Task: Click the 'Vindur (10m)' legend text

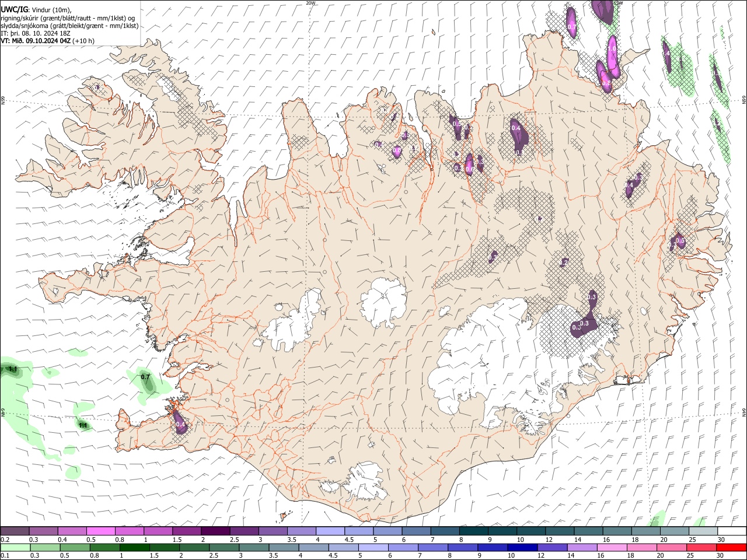Action: click(x=51, y=10)
